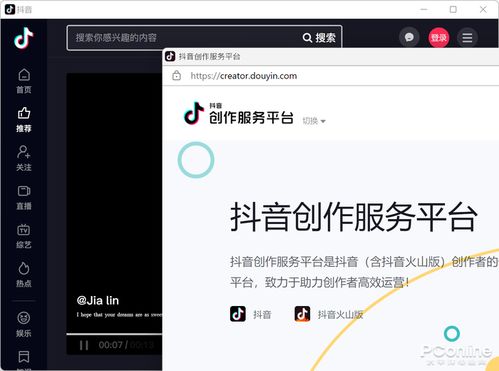The height and width of the screenshot is (371, 499).
Task: Open 关注 following page
Action: coord(24,158)
